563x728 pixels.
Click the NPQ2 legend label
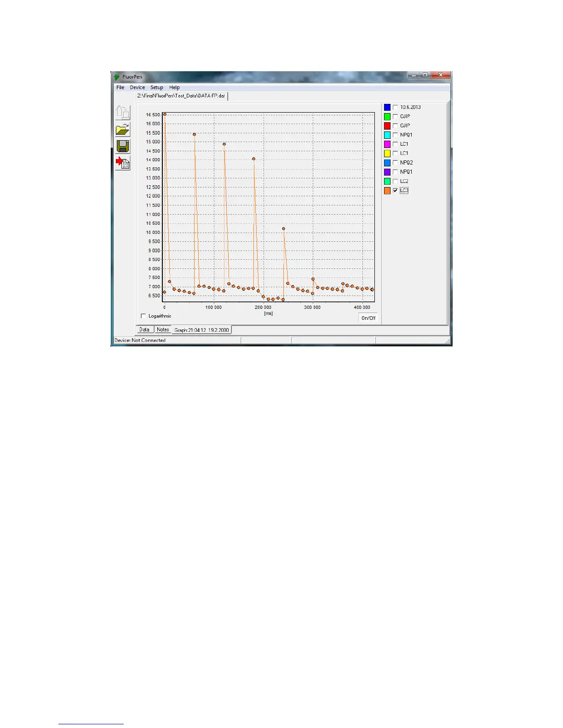407,163
